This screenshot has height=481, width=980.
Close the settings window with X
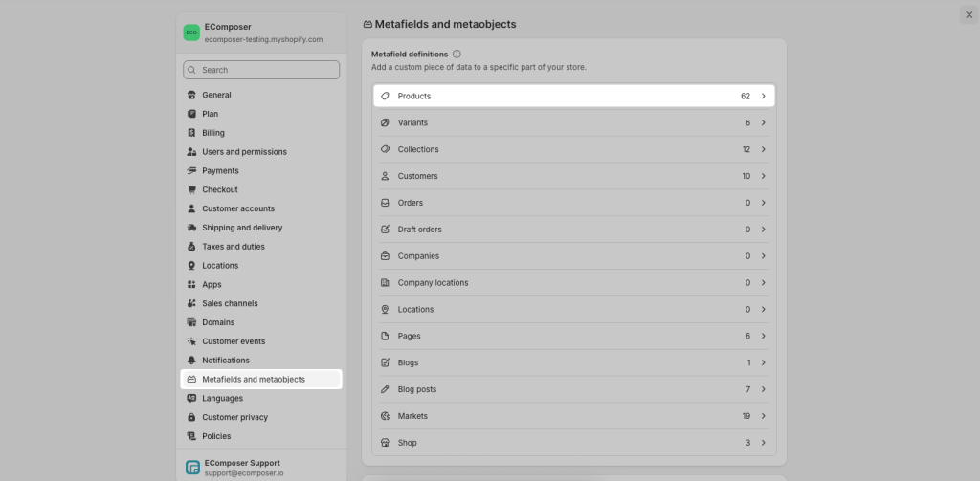point(969,14)
